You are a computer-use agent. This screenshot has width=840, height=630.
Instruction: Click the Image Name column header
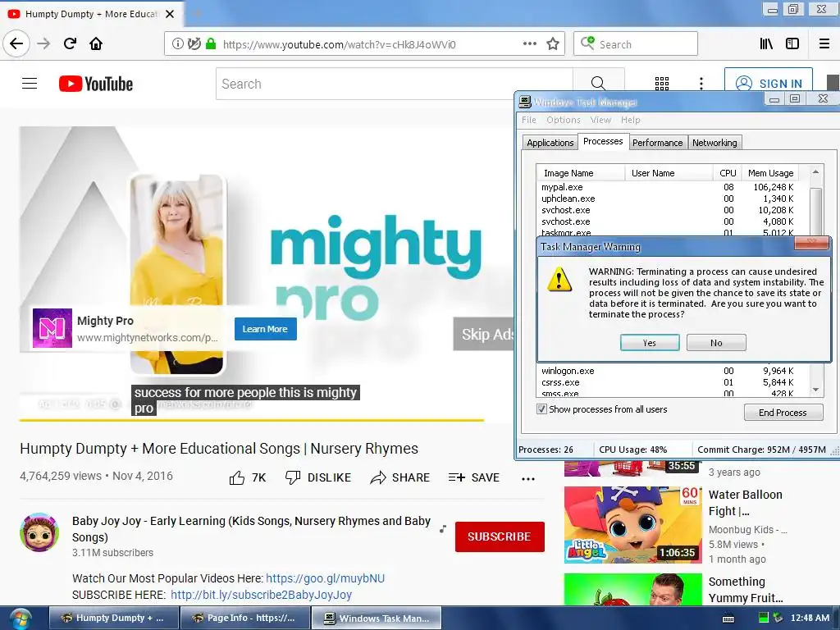[580, 173]
